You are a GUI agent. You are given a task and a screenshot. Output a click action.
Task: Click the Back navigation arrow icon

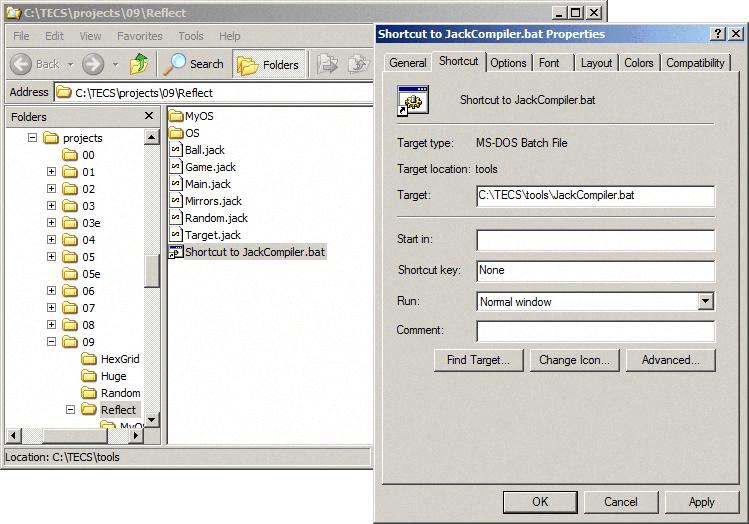tap(22, 64)
